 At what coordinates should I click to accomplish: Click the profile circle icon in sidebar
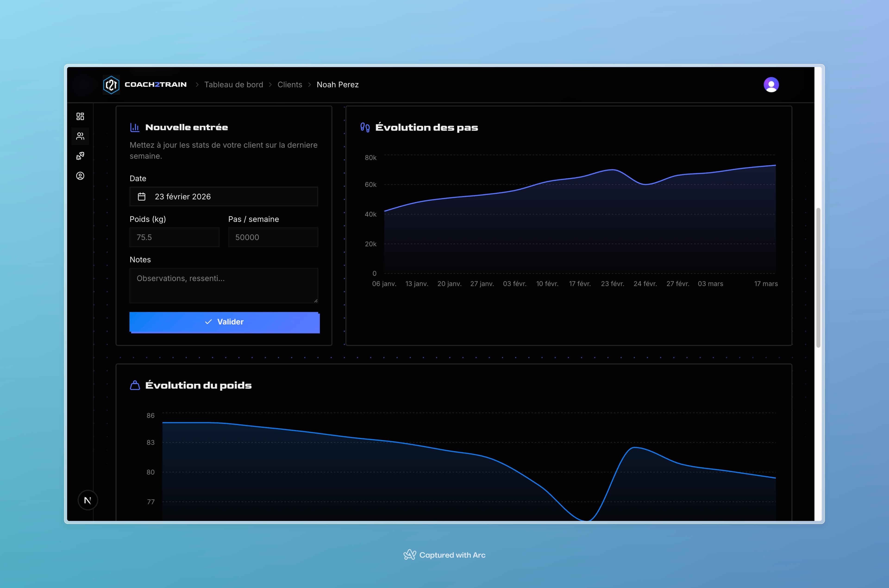(x=80, y=176)
